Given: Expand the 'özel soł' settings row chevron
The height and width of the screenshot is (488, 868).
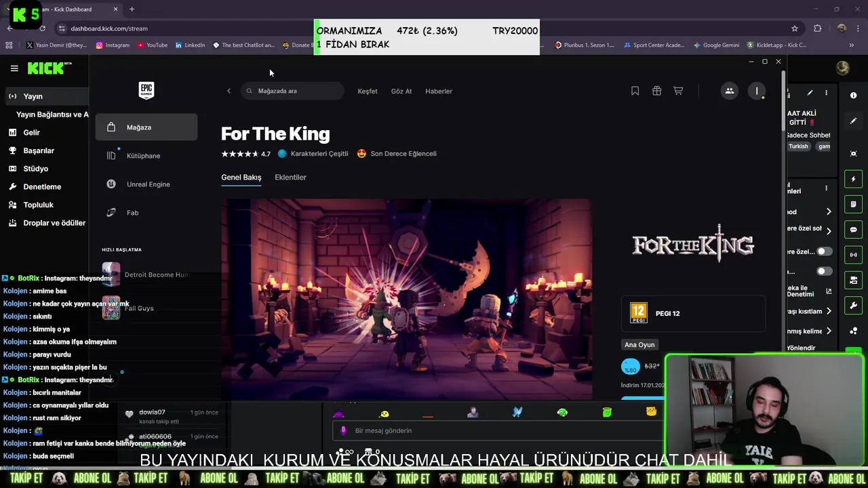Looking at the screenshot, I should coord(828,231).
